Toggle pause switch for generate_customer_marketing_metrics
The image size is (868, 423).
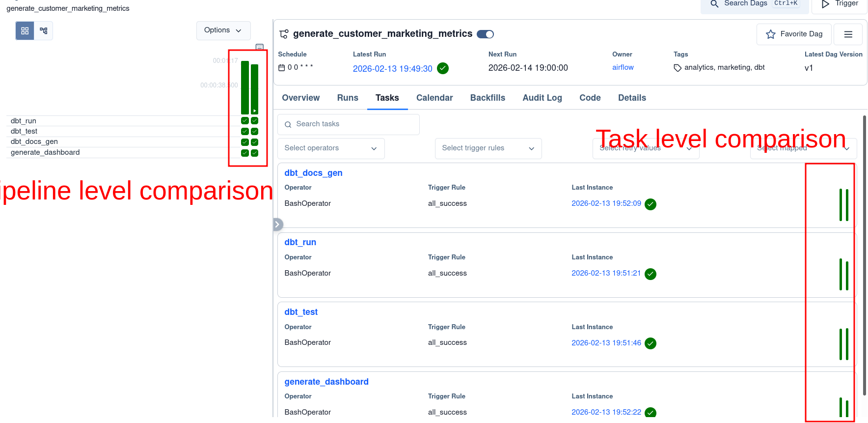click(x=485, y=34)
